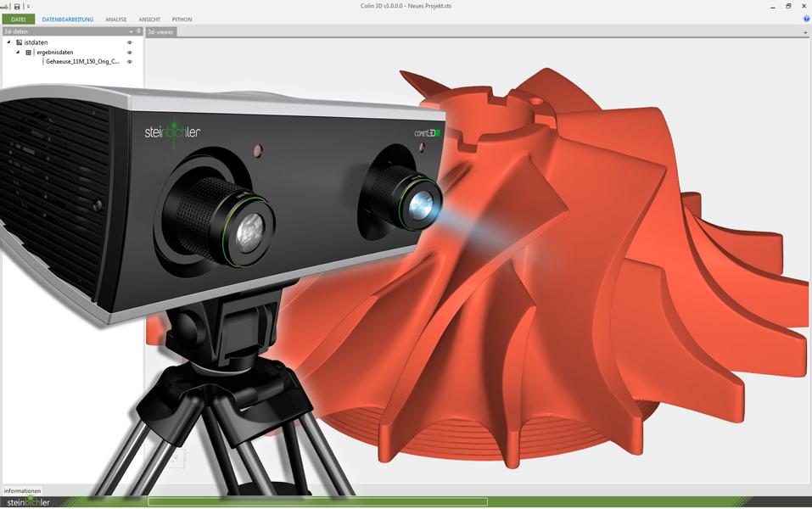Minimize the Colin 3D window
This screenshot has height=509, width=812.
[x=773, y=6]
